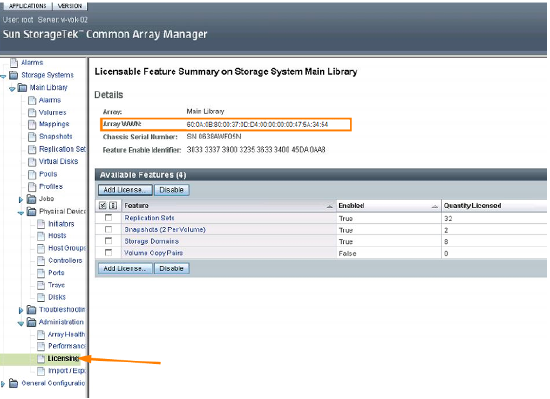The height and width of the screenshot is (399, 550).
Task: Click the Pools page icon
Action: pos(32,174)
